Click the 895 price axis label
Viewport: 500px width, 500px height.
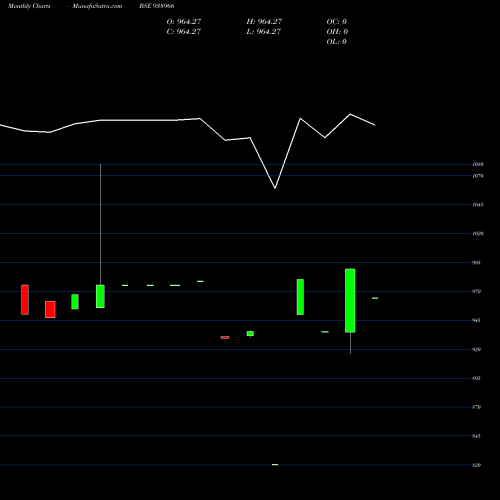point(477,378)
